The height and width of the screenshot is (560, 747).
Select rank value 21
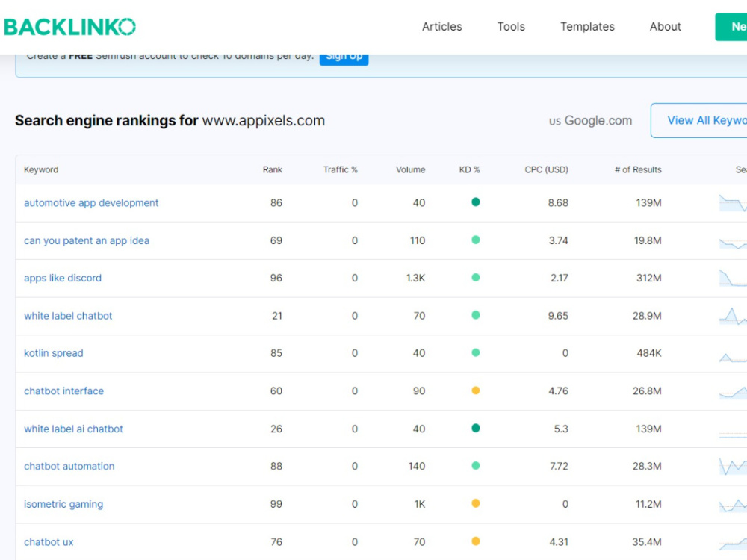277,316
